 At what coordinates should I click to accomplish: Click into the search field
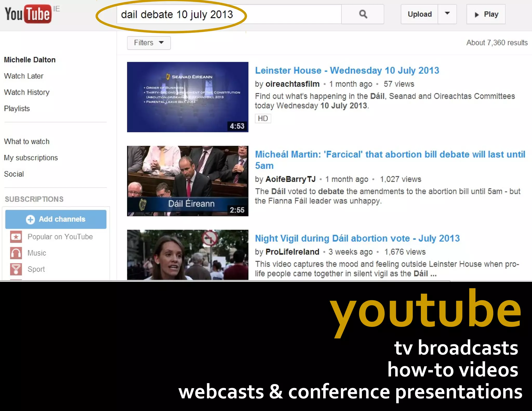click(229, 14)
